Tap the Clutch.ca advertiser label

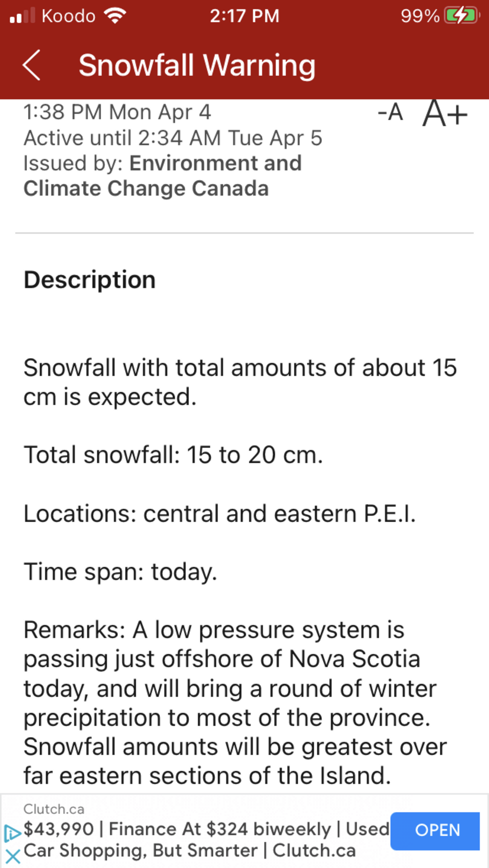pos(54,809)
